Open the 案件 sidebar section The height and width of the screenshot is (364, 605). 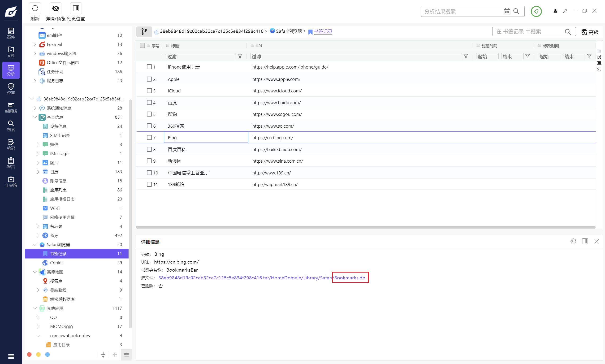(11, 33)
